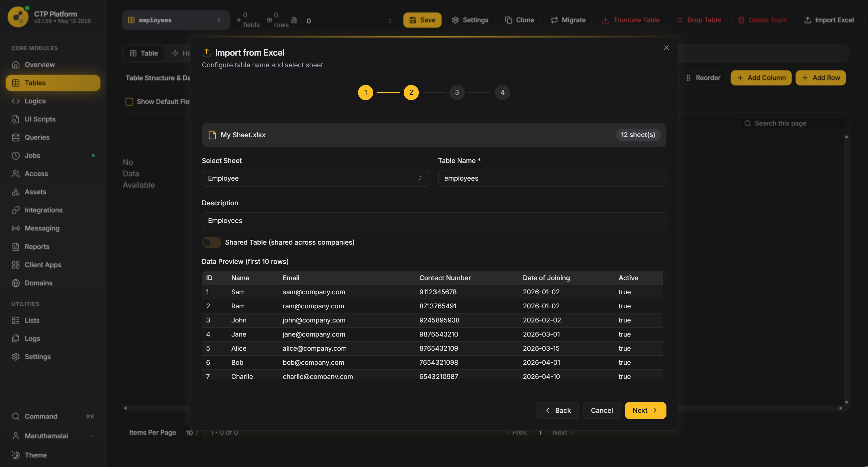Open UI Scripts in sidebar
The image size is (868, 467).
(x=53, y=119)
